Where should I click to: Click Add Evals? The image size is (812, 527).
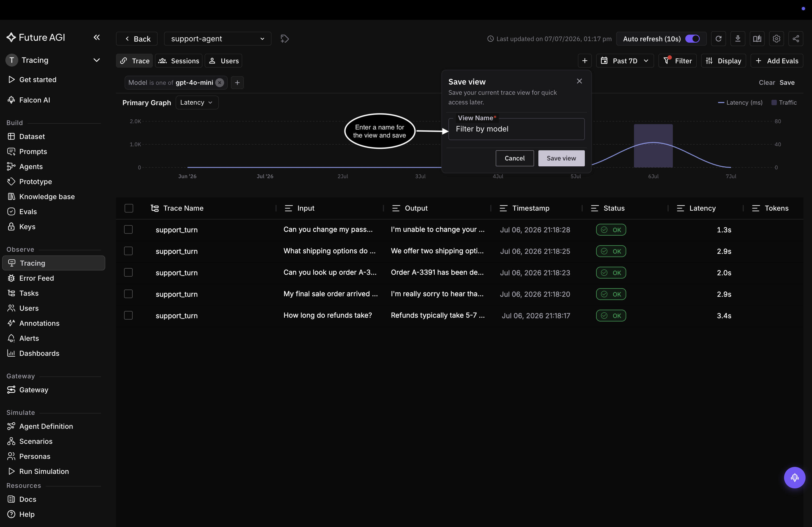[x=777, y=61]
